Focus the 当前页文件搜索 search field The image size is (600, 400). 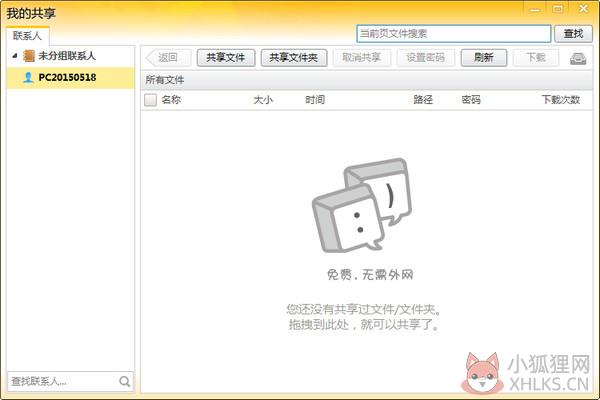[453, 34]
